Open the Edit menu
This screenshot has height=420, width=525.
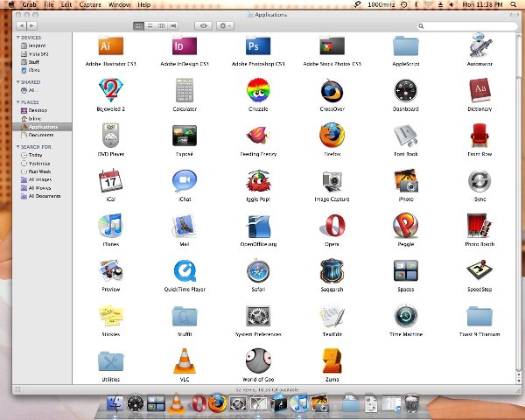point(66,4)
